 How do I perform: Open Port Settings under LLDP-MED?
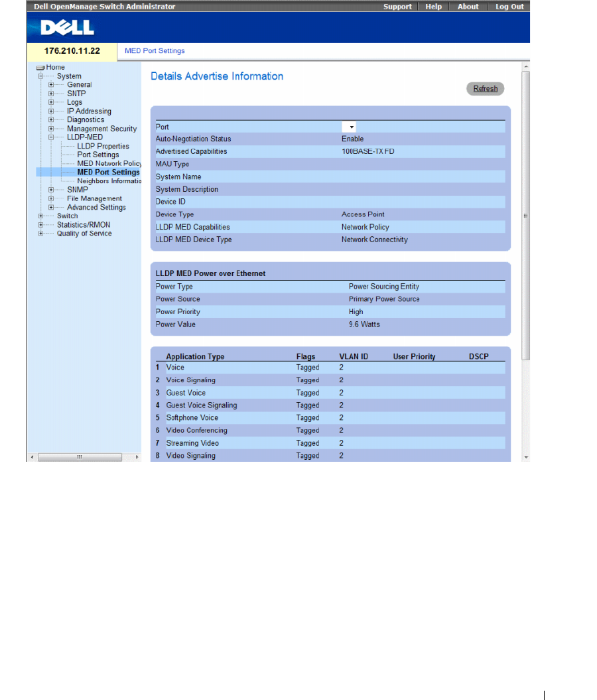[98, 155]
